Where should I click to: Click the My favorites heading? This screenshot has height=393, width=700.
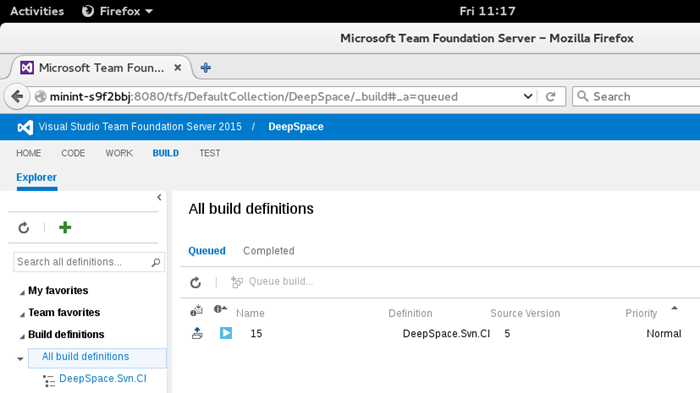58,290
